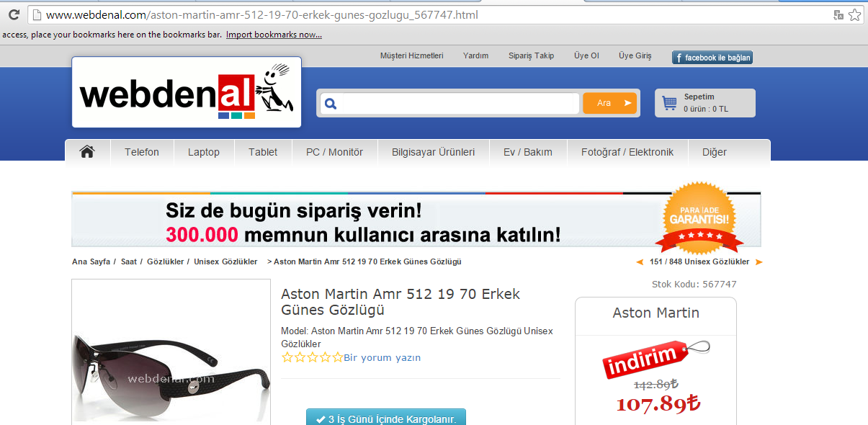
Task: Open the Laptop category
Action: point(204,152)
